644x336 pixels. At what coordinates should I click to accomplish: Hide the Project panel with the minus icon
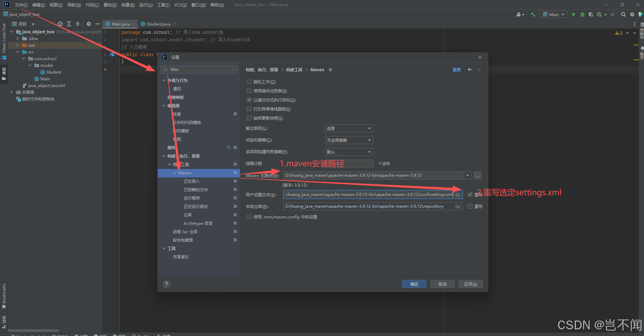pyautogui.click(x=98, y=24)
